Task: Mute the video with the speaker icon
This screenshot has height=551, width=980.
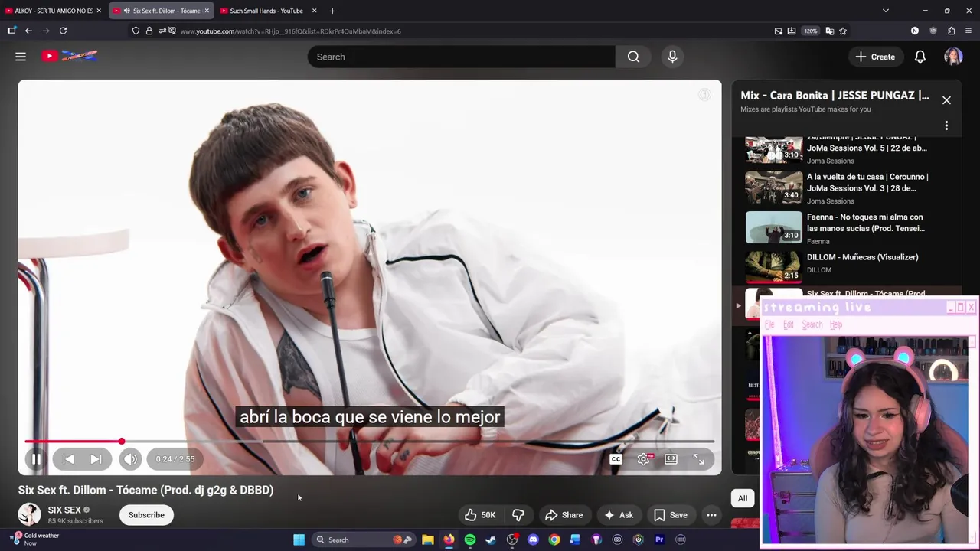Action: click(x=130, y=459)
